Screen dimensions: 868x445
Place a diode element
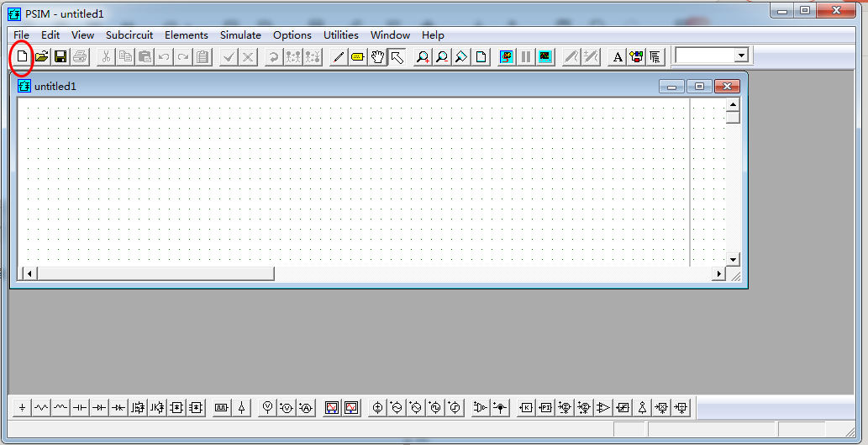click(x=99, y=408)
